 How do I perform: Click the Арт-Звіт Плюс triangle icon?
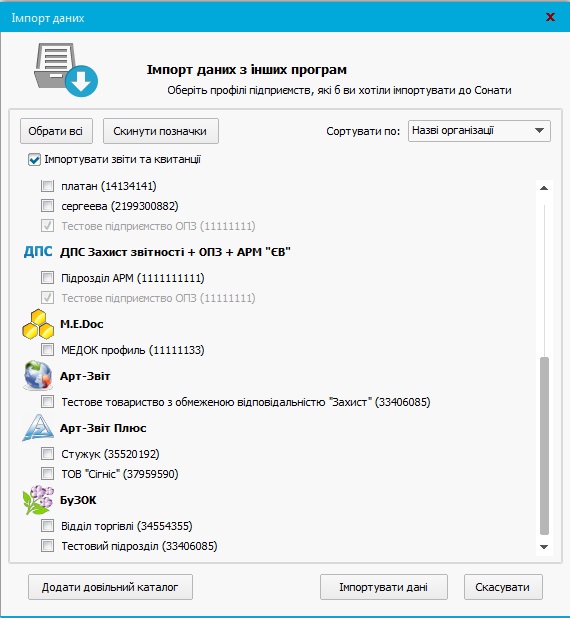(38, 428)
